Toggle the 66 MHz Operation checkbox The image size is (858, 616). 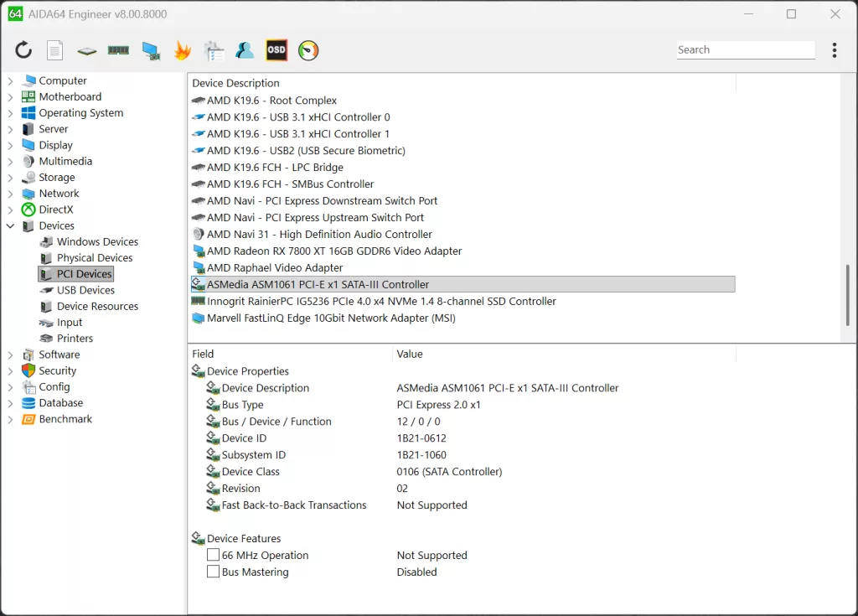213,555
